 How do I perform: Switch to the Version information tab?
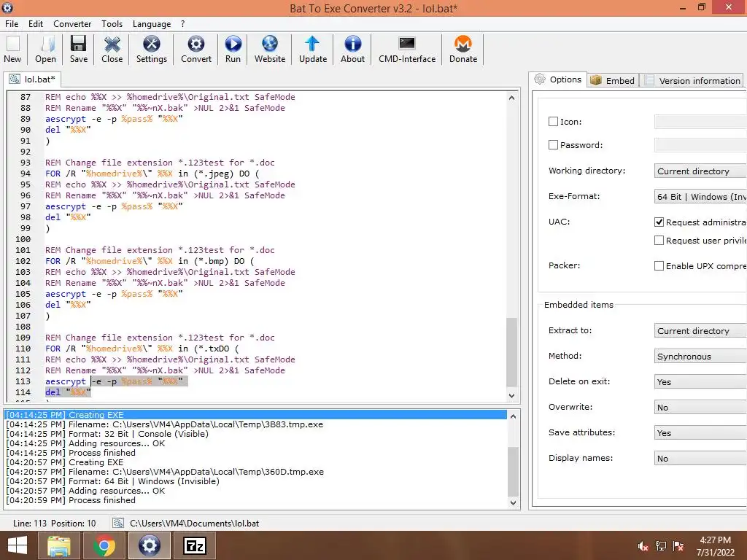point(693,80)
